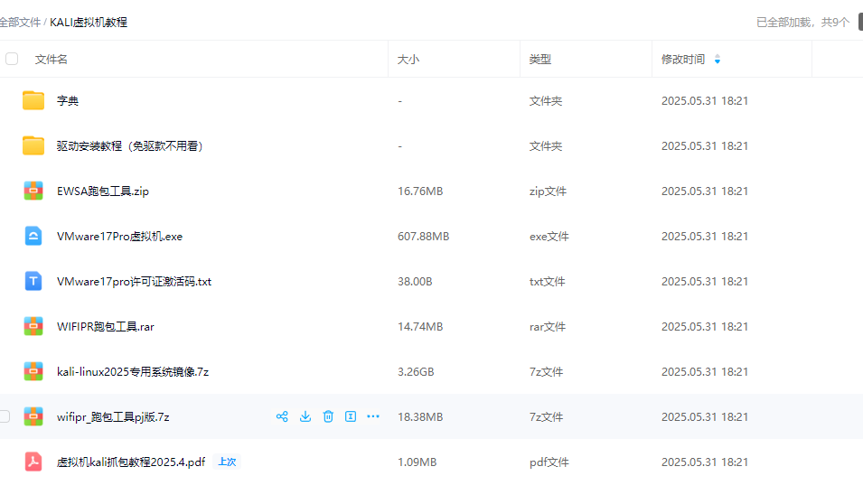This screenshot has width=863, height=504.
Task: Click the 文件名 column header
Action: coord(52,60)
